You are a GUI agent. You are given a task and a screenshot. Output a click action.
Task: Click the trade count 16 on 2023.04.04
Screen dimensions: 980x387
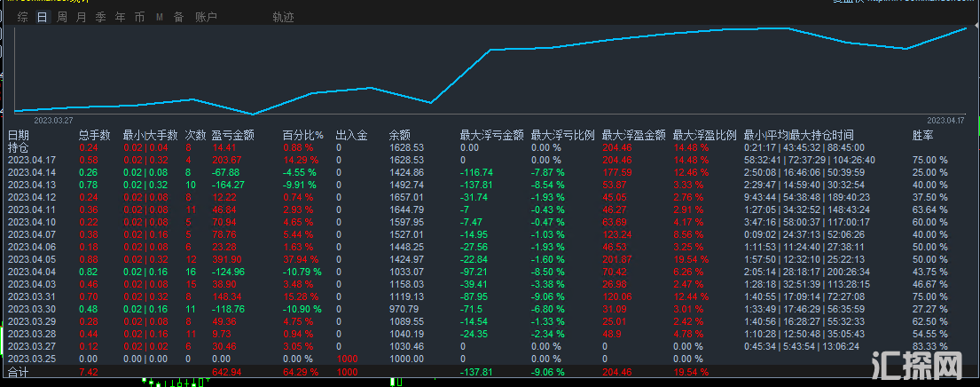pyautogui.click(x=190, y=272)
